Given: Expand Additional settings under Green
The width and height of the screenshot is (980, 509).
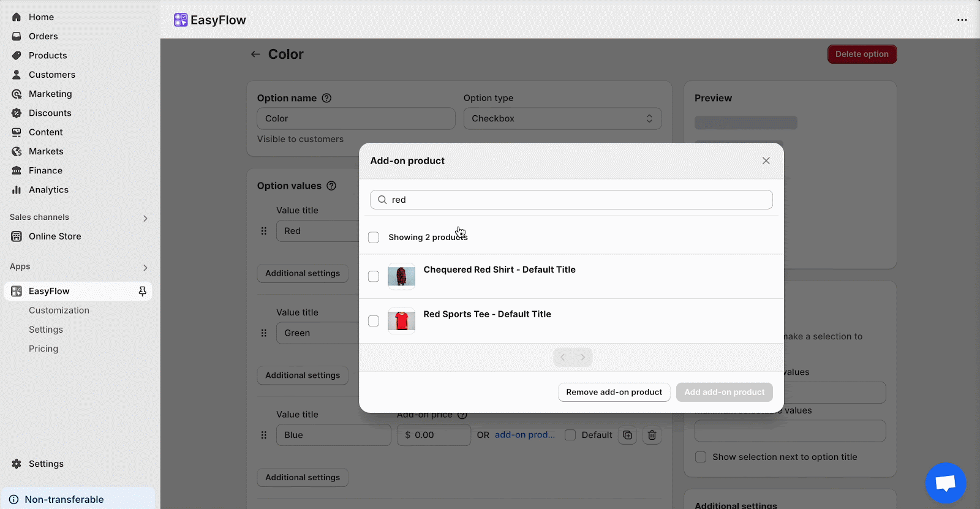Looking at the screenshot, I should pos(303,375).
